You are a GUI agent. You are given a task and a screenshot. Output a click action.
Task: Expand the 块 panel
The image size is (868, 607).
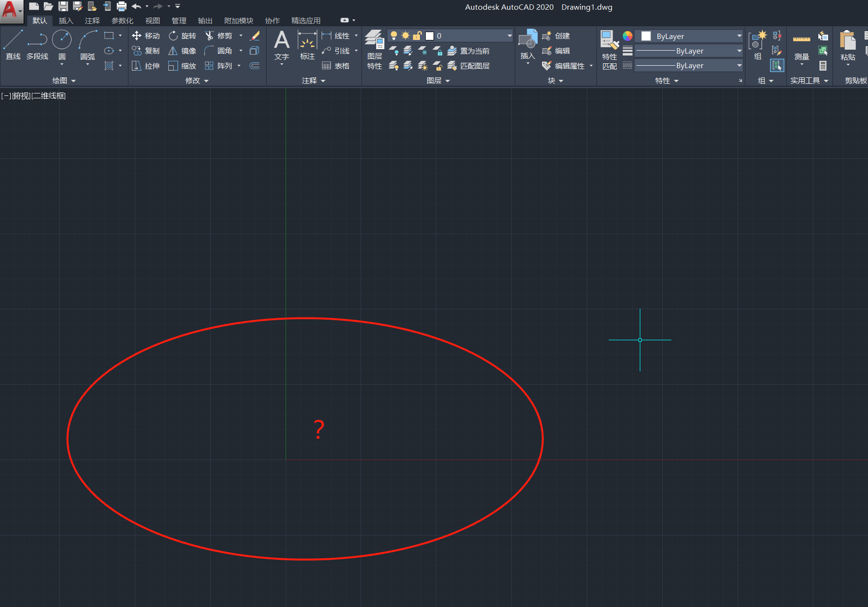556,81
